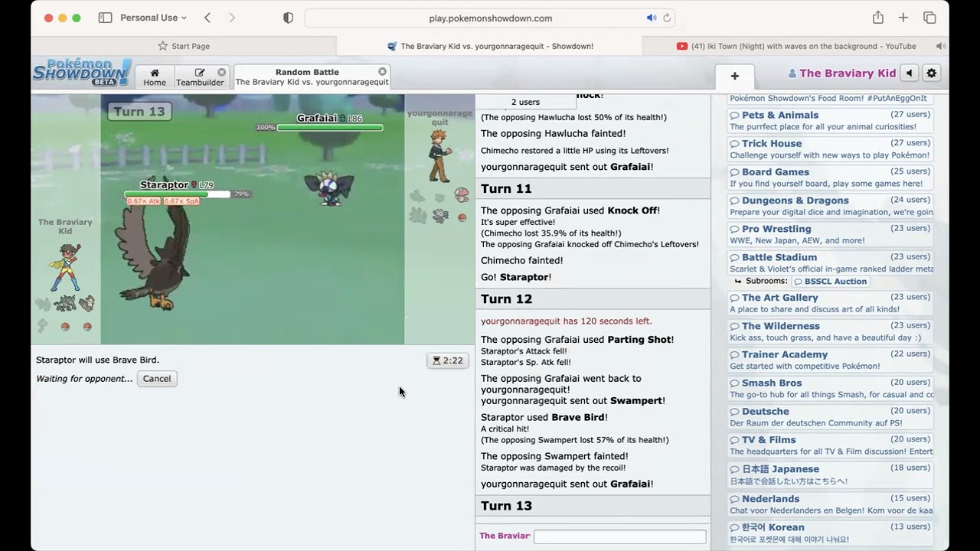Click Staraptor's HP bar at 79%

click(178, 194)
